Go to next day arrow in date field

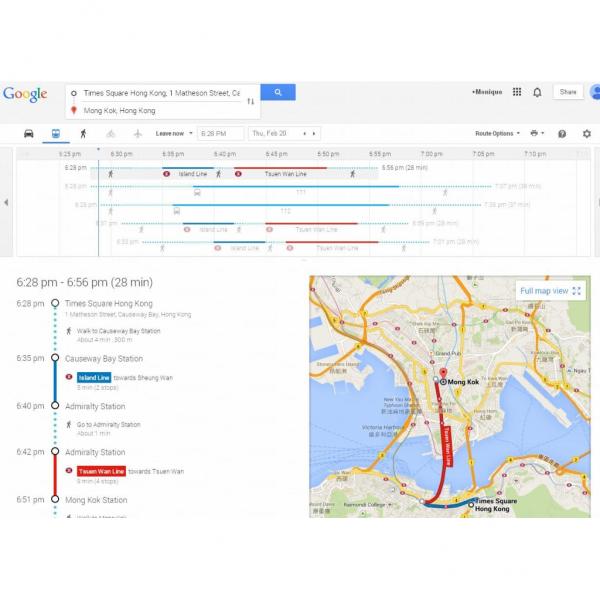314,134
